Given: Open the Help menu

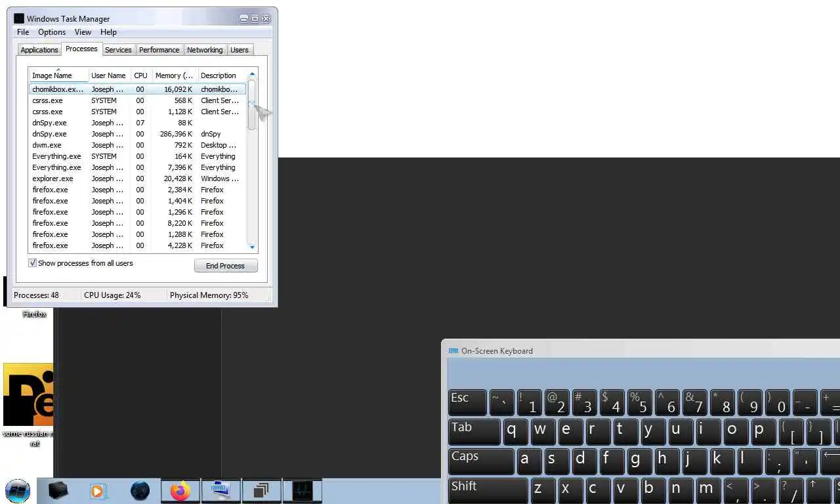Looking at the screenshot, I should click(108, 32).
